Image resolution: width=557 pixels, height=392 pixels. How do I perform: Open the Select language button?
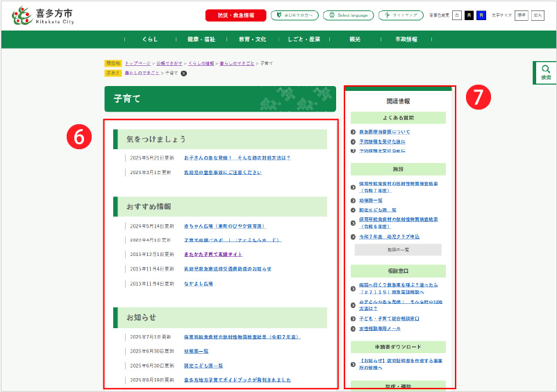[348, 15]
